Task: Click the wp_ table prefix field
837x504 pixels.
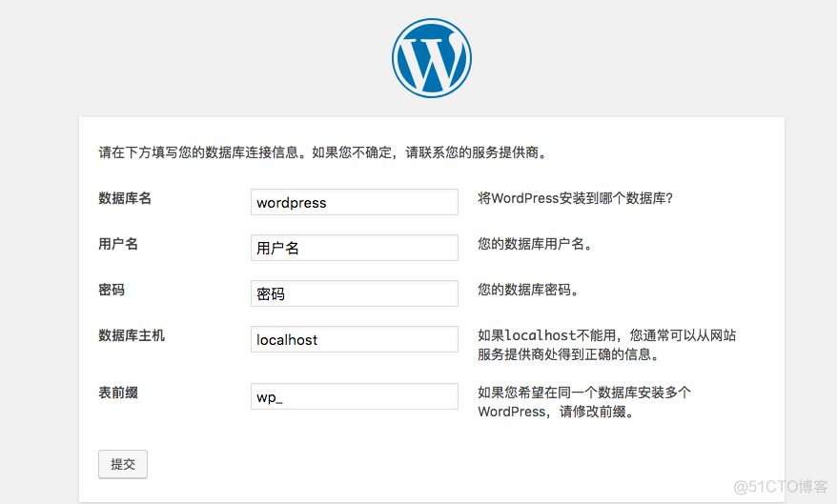Action: pyautogui.click(x=355, y=396)
